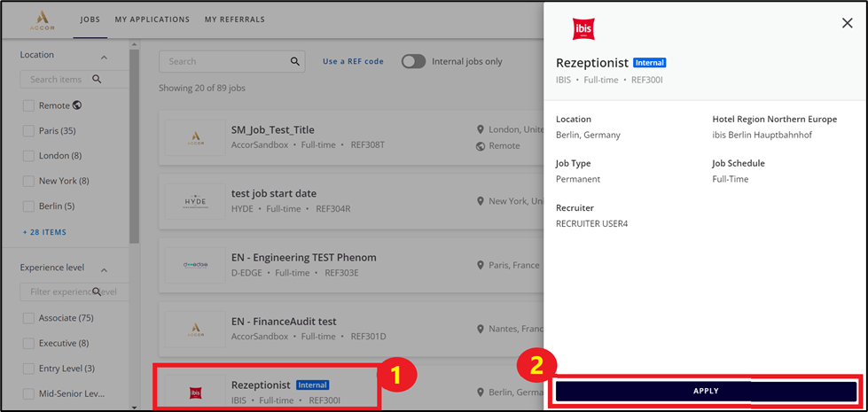Collapse the Location filter section
Image resolution: width=868 pixels, height=412 pixels.
(x=104, y=57)
